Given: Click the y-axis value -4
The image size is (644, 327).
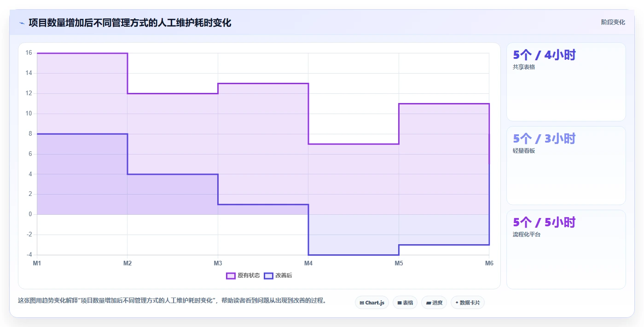Looking at the screenshot, I should pyautogui.click(x=29, y=255).
